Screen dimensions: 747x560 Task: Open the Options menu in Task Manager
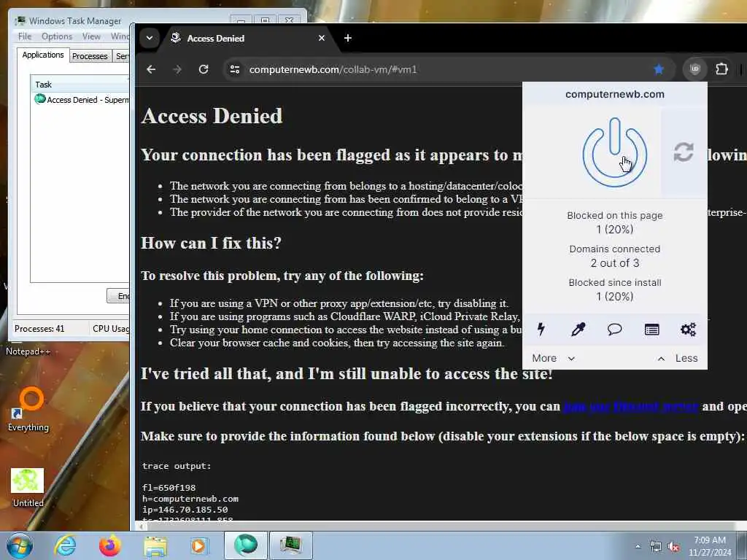coord(57,36)
